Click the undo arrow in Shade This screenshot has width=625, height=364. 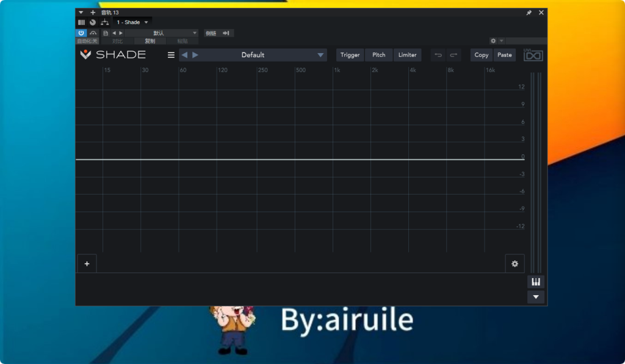[438, 55]
